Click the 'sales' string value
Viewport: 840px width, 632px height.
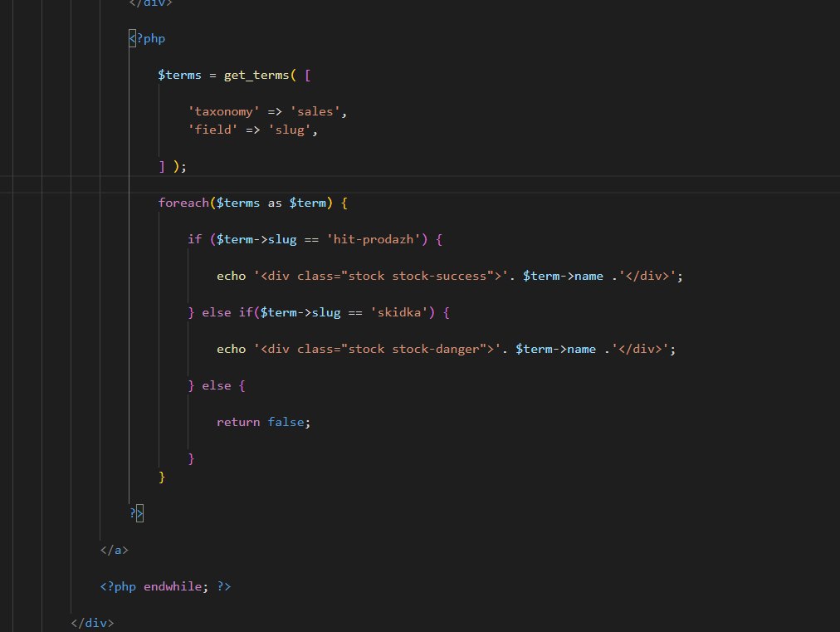(x=315, y=111)
